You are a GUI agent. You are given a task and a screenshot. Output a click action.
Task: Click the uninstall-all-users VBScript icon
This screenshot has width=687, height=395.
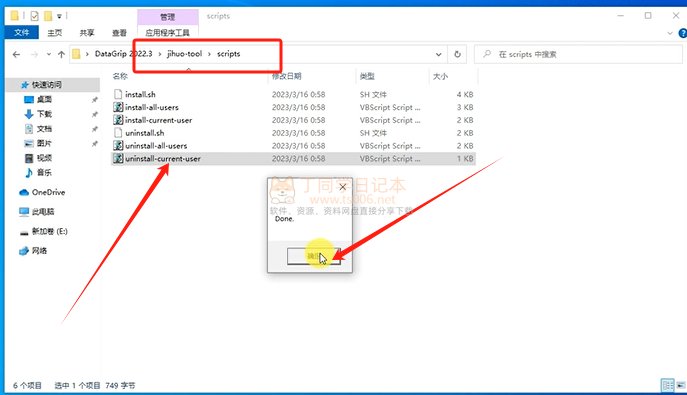point(118,145)
